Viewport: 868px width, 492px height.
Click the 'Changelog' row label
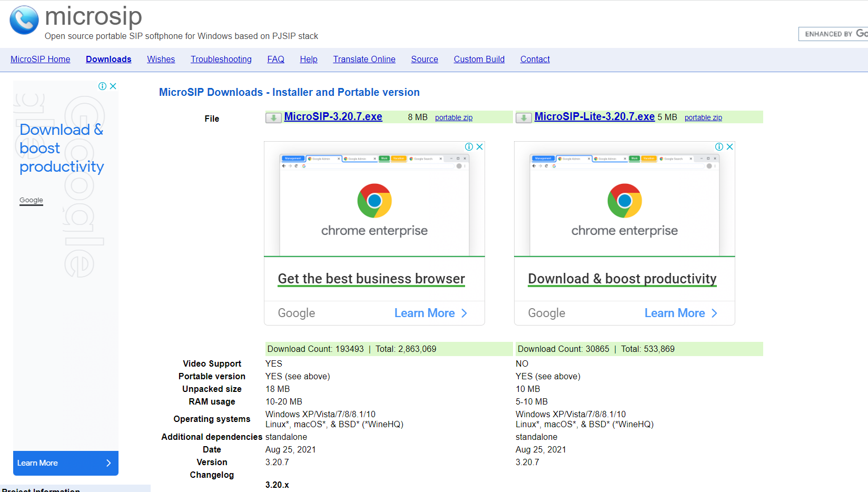(212, 475)
